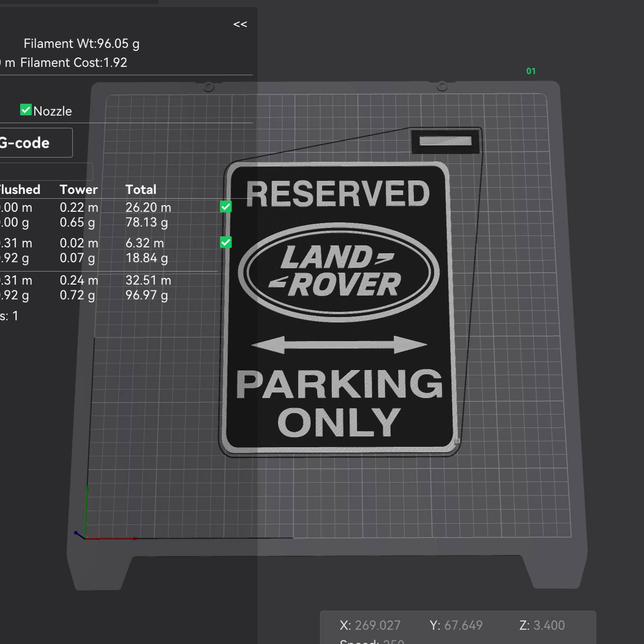Select the Total column header
This screenshot has width=644, height=644.
pyautogui.click(x=141, y=190)
